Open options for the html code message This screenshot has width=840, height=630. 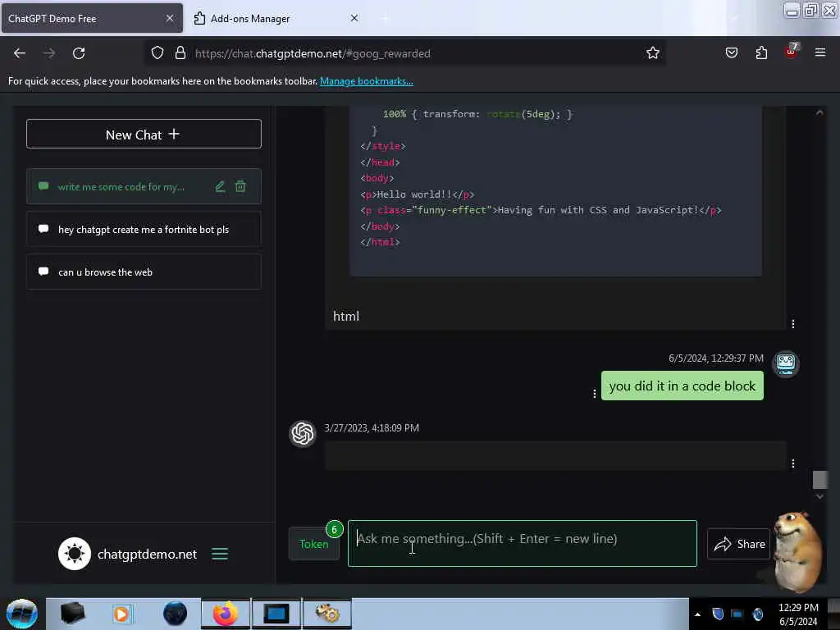tap(793, 323)
